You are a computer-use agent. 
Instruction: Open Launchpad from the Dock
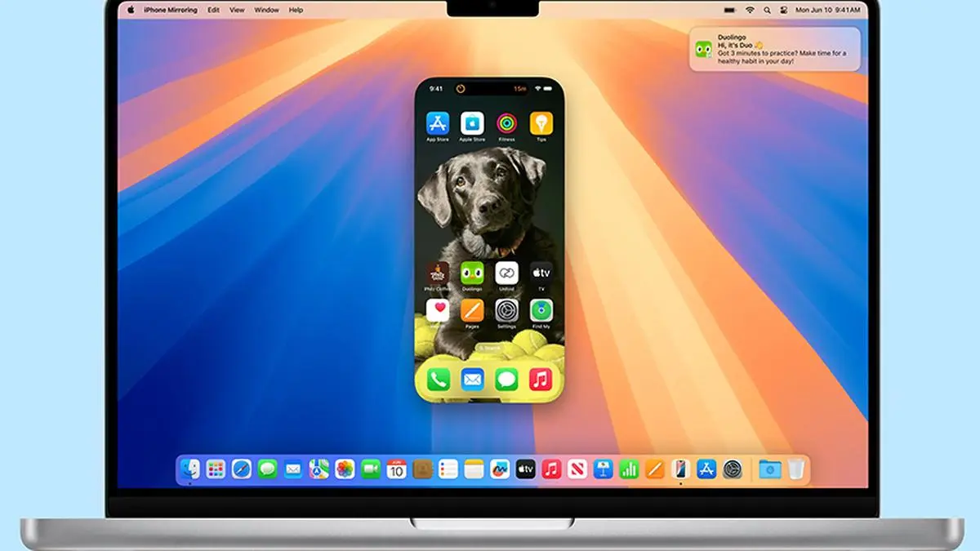tap(216, 469)
